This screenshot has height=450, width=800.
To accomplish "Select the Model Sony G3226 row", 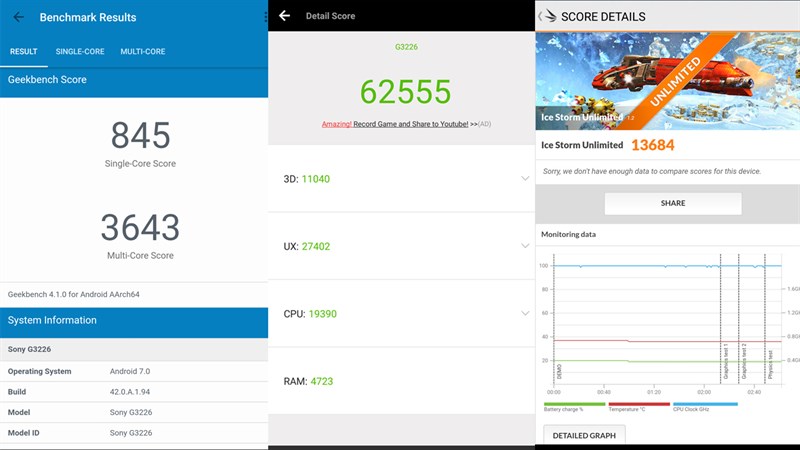I will 134,412.
